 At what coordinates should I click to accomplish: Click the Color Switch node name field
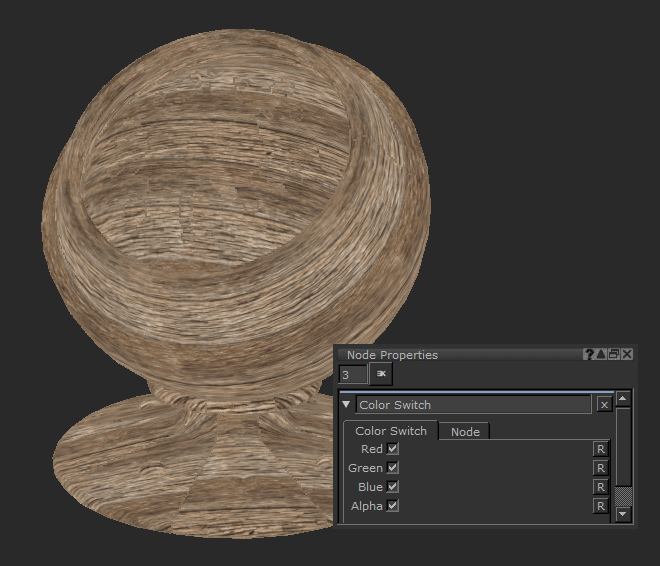click(x=473, y=405)
